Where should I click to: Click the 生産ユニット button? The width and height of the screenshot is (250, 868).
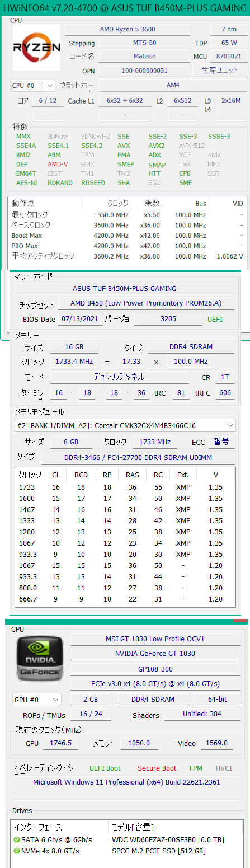(x=220, y=71)
